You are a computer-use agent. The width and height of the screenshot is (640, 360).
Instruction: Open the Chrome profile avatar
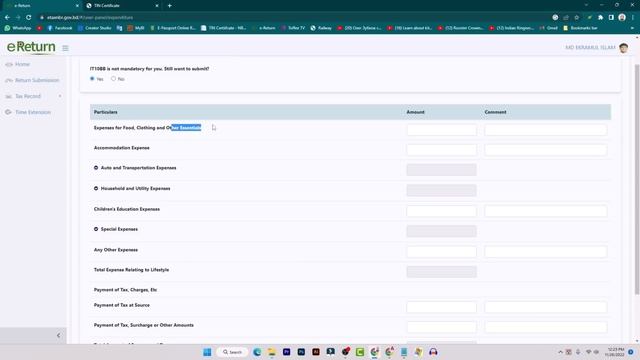pos(622,18)
